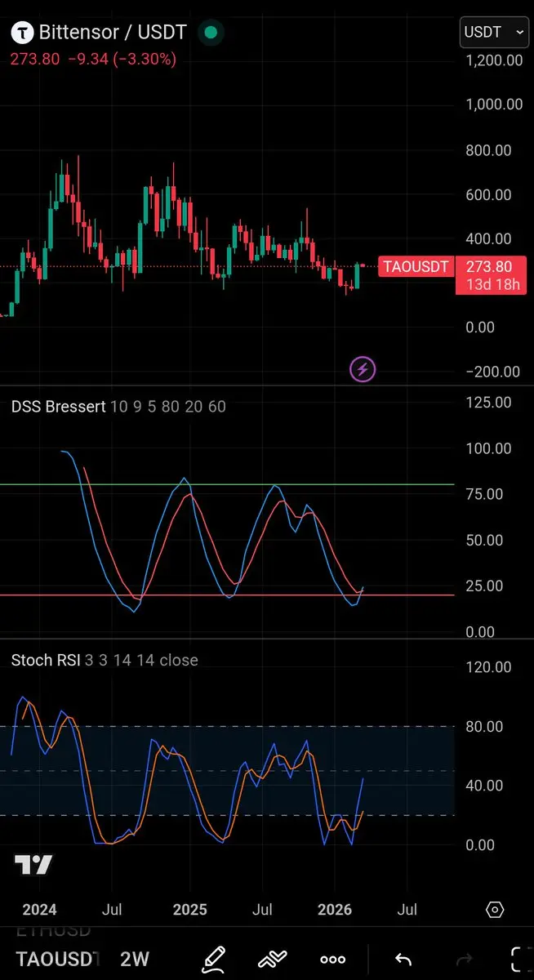Viewport: 534px width, 980px height.
Task: Click the 120.00 Stoch RSI scale label
Action: pos(488,667)
